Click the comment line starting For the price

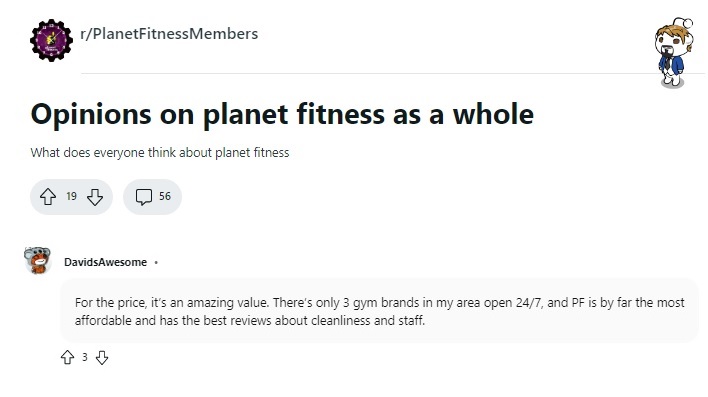pos(380,303)
